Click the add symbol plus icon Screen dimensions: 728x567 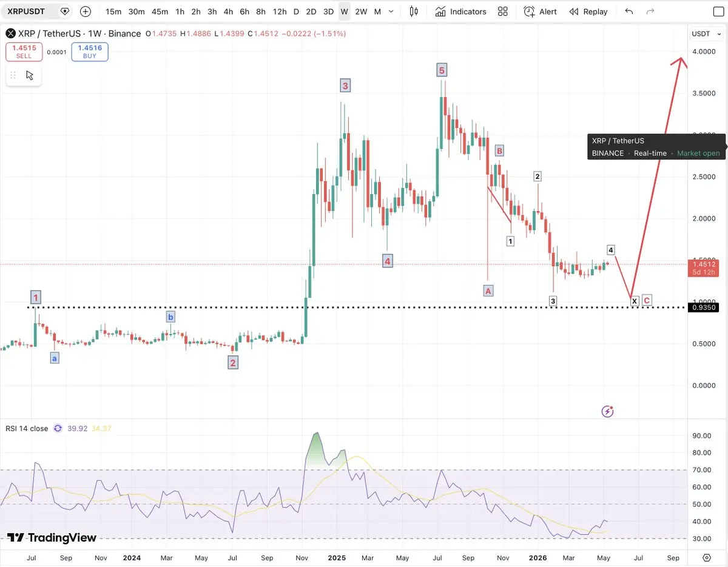[86, 12]
